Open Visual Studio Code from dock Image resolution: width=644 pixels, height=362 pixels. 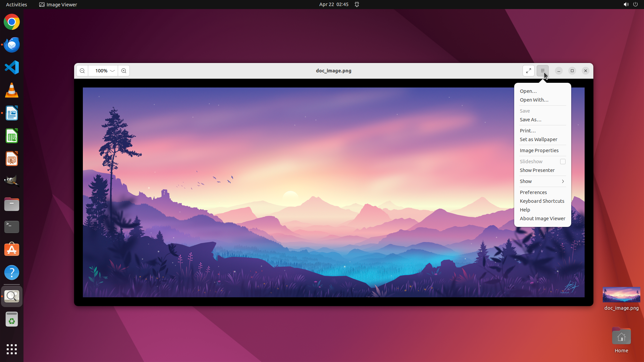pos(12,67)
